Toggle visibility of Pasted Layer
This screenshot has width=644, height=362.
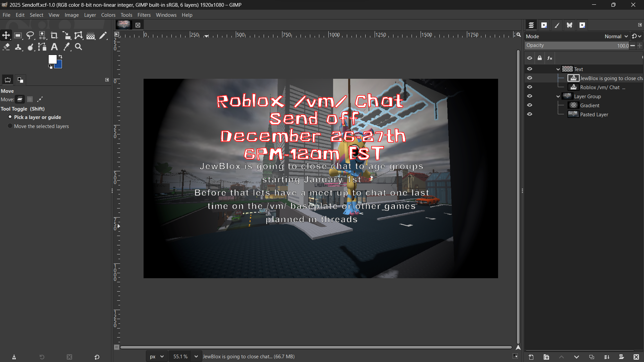pyautogui.click(x=530, y=114)
